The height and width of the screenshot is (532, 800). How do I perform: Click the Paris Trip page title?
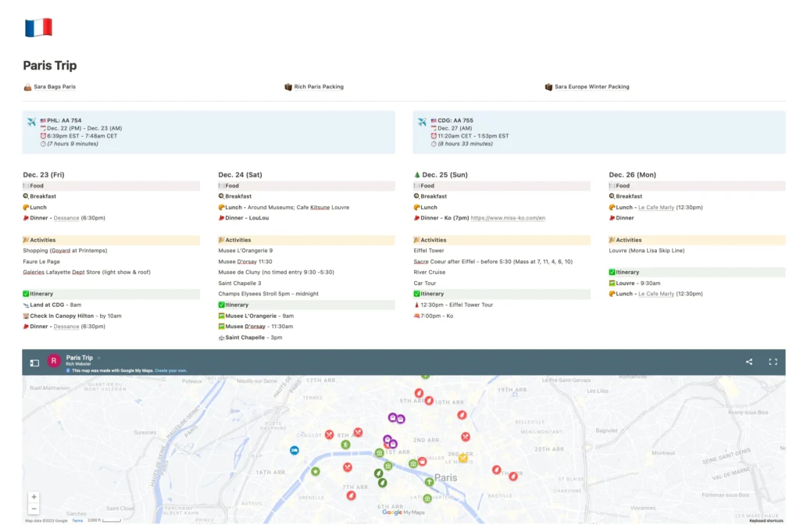click(50, 66)
